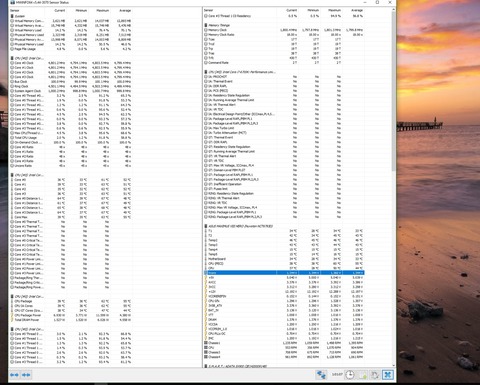Click the blue X close sensors icon
480x385 pixels.
tap(388, 375)
